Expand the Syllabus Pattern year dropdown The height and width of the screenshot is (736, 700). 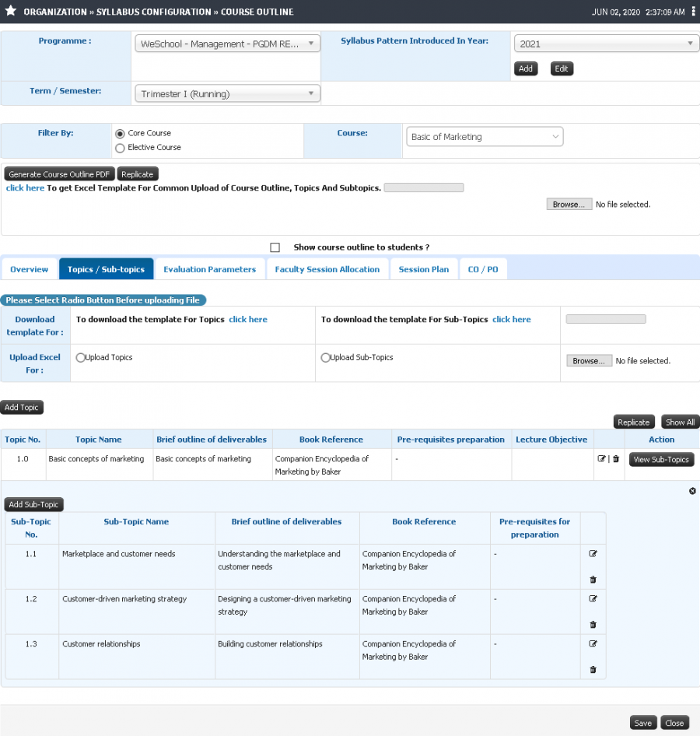pyautogui.click(x=607, y=44)
